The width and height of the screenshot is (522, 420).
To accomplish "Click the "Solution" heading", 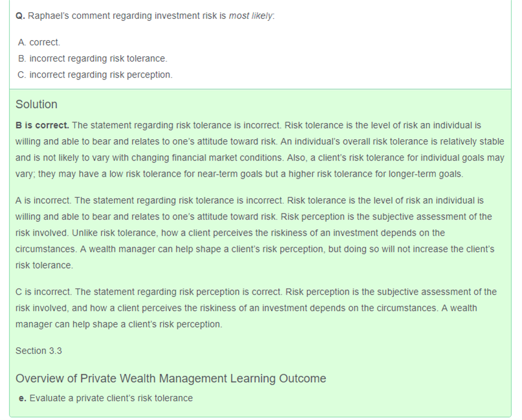I will point(36,104).
